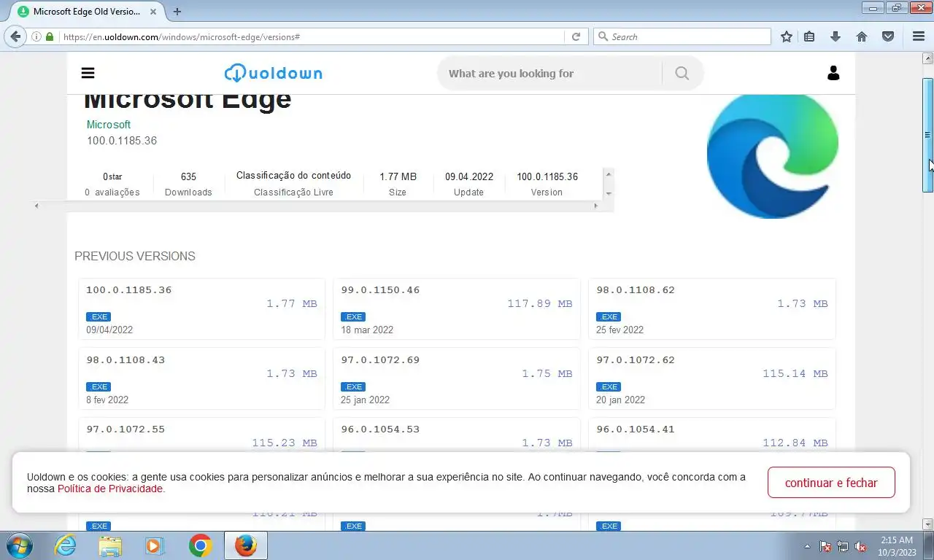The height and width of the screenshot is (560, 934).
Task: Click the URL address bar
Action: (x=312, y=36)
